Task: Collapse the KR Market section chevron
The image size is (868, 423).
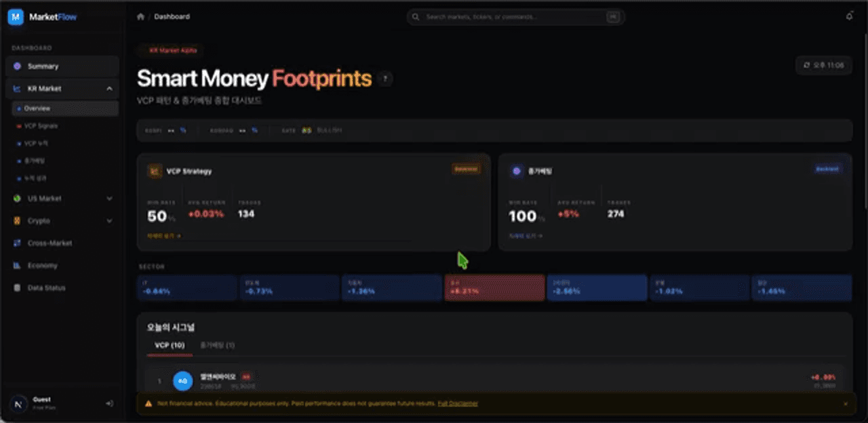Action: pos(109,89)
